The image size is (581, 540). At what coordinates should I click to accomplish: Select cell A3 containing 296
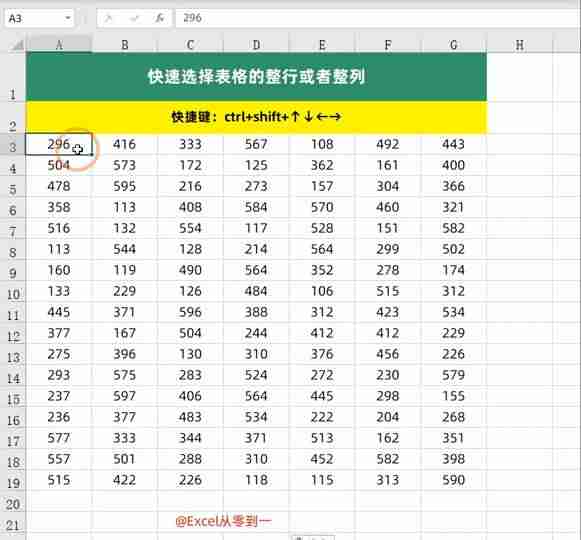59,144
